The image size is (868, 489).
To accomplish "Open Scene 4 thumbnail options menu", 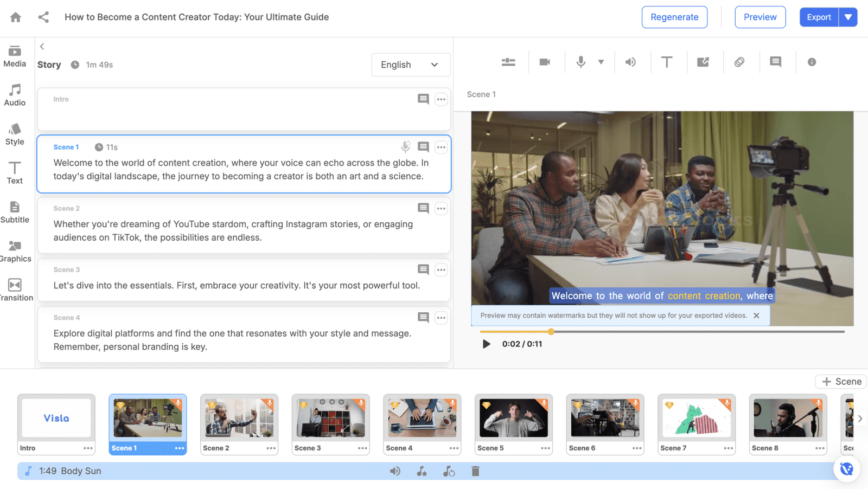I will tap(454, 448).
